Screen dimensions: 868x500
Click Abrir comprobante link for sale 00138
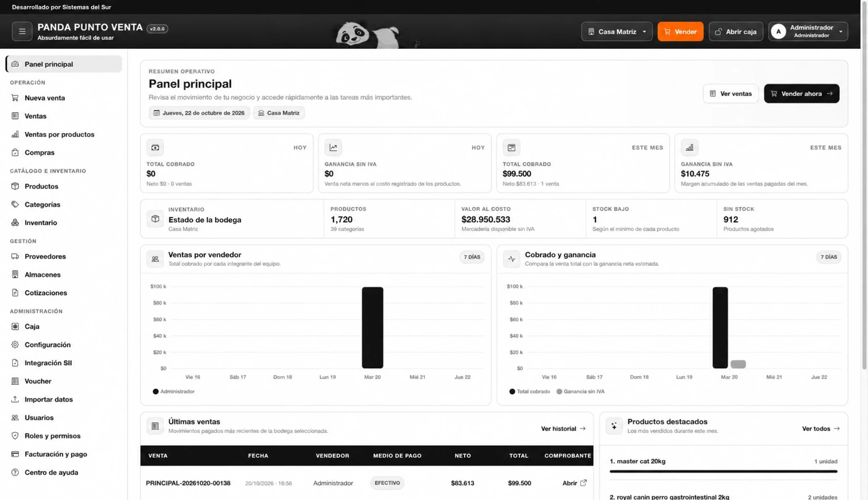(x=574, y=483)
